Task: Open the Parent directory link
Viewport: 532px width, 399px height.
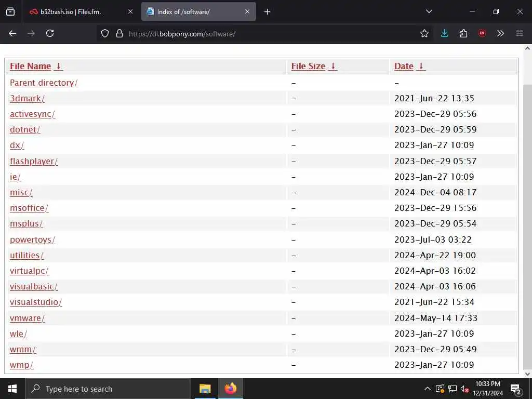Action: point(44,83)
